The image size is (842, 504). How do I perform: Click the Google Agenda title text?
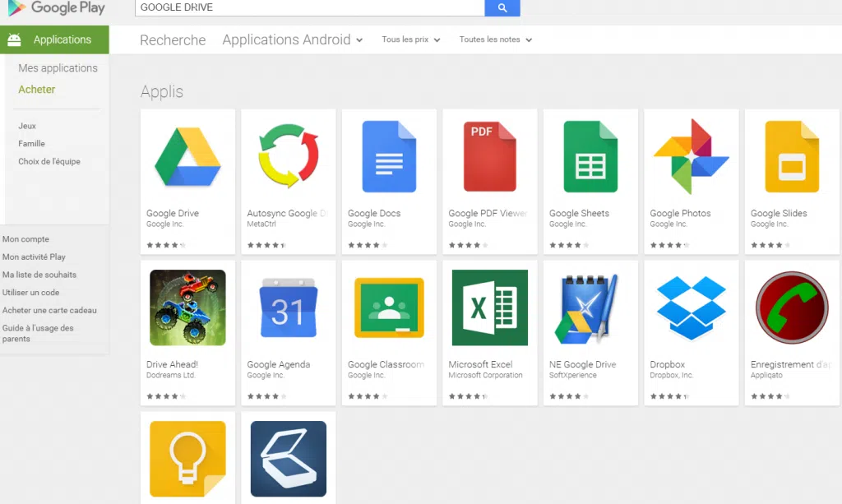tap(279, 364)
